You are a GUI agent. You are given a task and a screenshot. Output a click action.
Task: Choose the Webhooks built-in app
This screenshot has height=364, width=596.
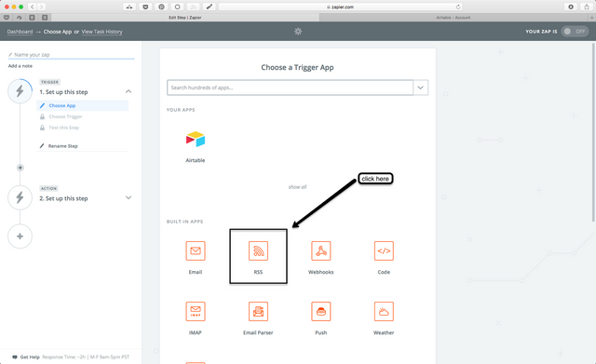point(320,250)
